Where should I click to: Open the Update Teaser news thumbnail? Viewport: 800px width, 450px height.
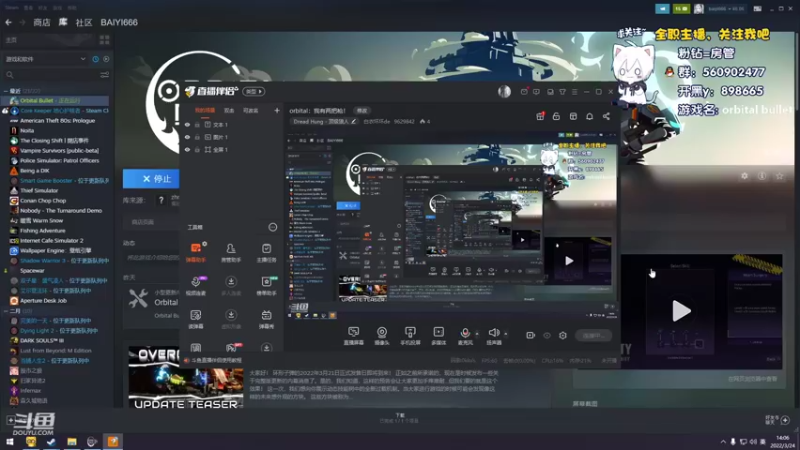click(x=186, y=377)
